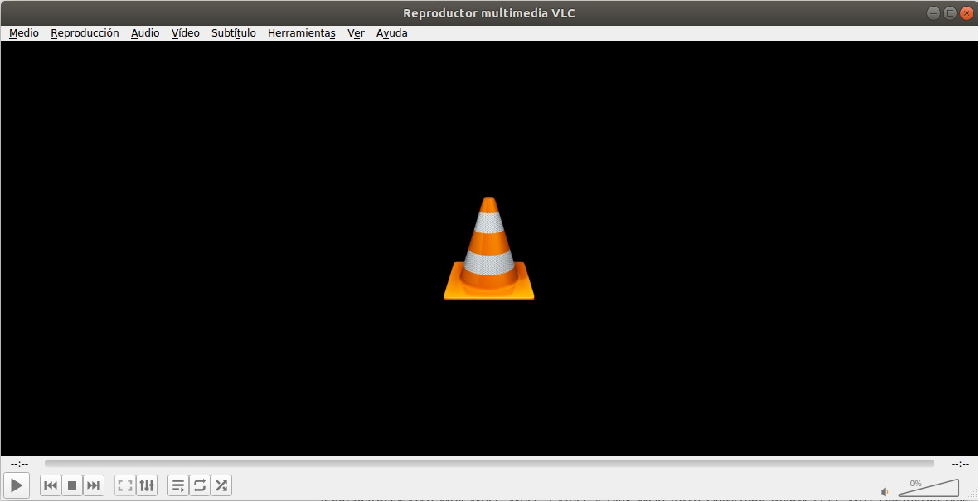The height and width of the screenshot is (502, 980).
Task: Click the playback seek bar
Action: coord(489,463)
